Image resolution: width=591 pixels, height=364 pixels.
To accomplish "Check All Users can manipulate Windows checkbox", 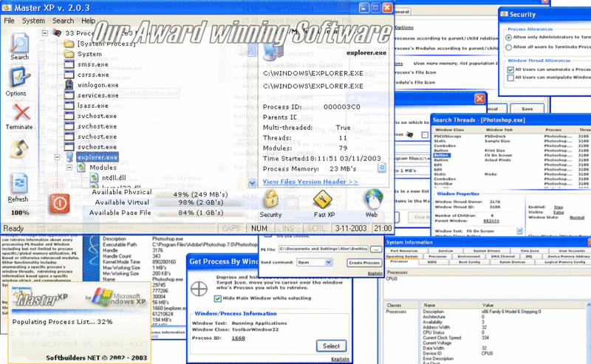I will [x=510, y=78].
